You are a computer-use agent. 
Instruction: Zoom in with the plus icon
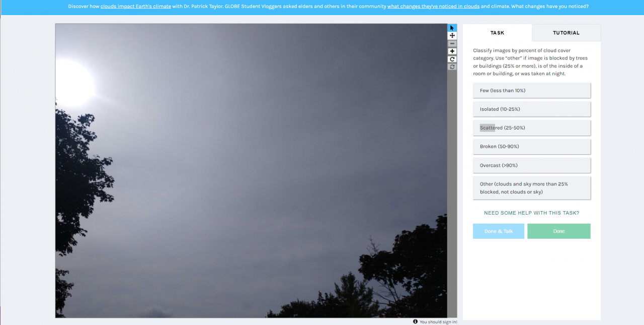(452, 51)
